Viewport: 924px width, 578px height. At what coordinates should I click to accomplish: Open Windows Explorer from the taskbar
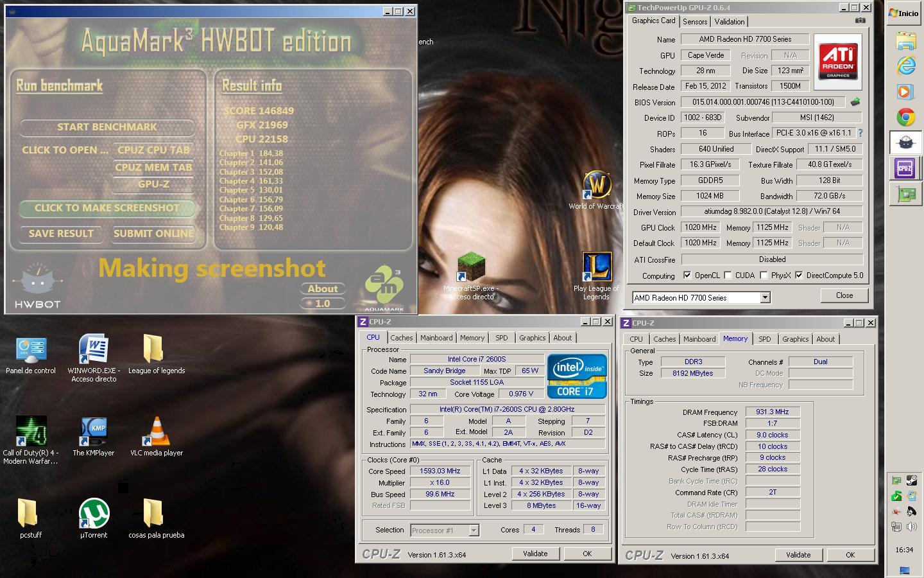pyautogui.click(x=905, y=40)
